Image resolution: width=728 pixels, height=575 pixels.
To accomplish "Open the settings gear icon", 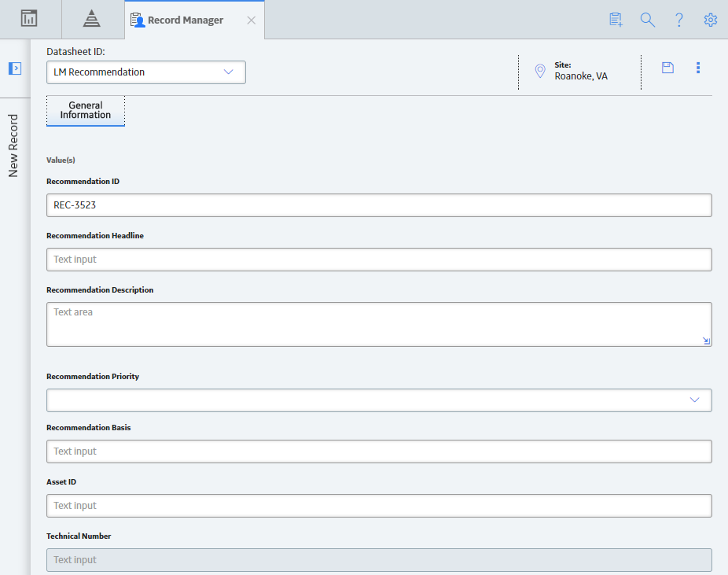I will [711, 20].
